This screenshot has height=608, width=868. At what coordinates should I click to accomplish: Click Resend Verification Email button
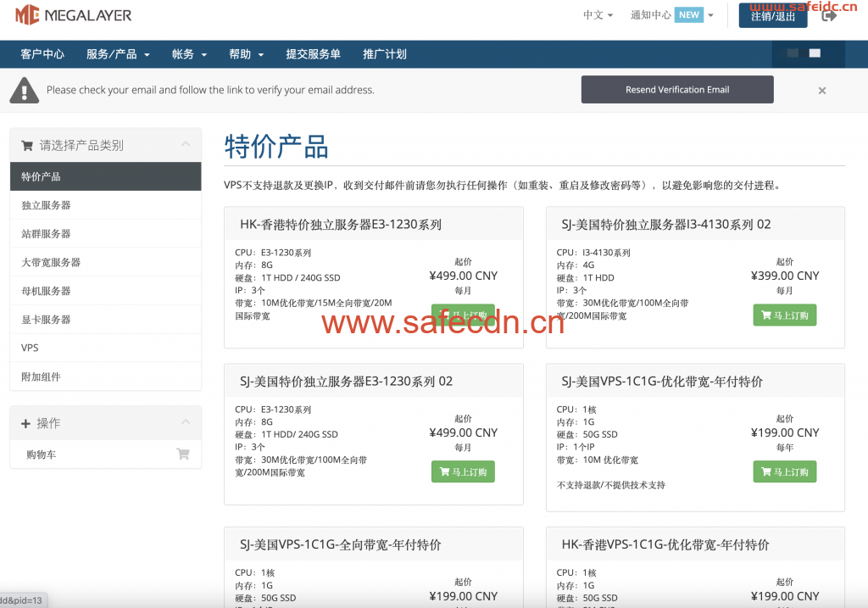(x=677, y=90)
